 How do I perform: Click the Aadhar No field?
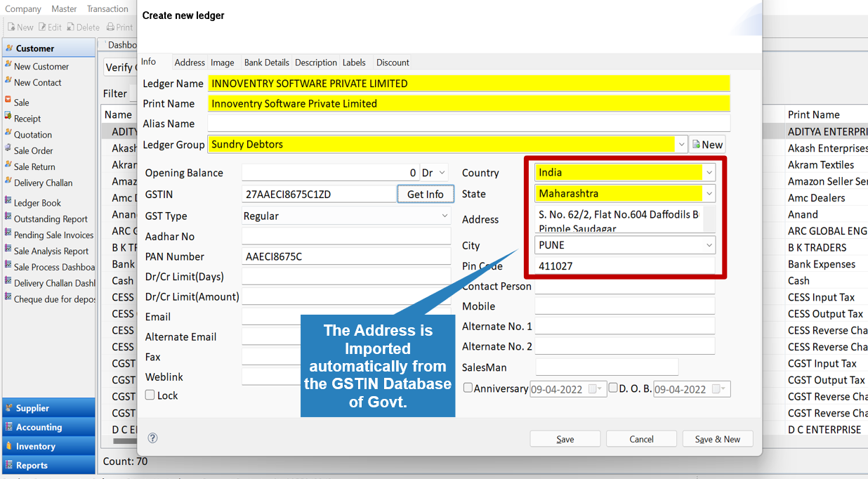[x=346, y=236]
